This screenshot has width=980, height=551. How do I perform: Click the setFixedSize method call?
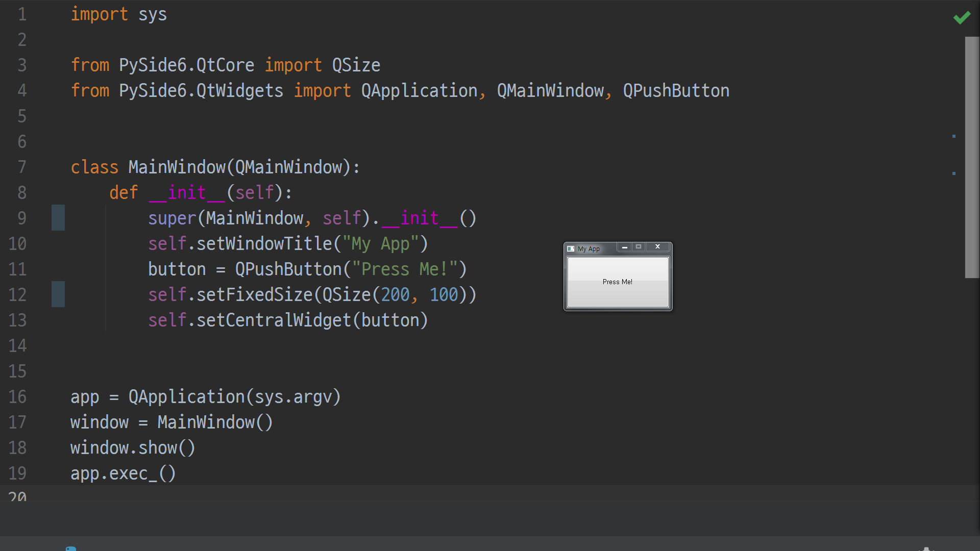tap(254, 295)
